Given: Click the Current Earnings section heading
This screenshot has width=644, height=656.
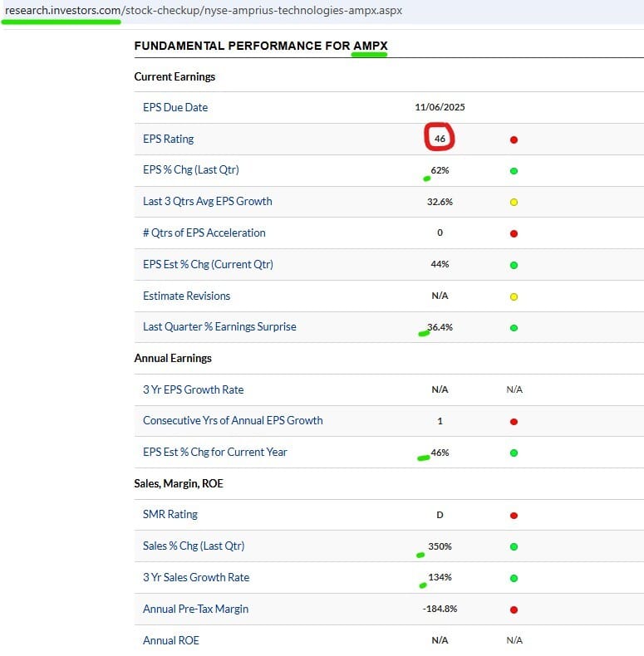Looking at the screenshot, I should point(175,77).
